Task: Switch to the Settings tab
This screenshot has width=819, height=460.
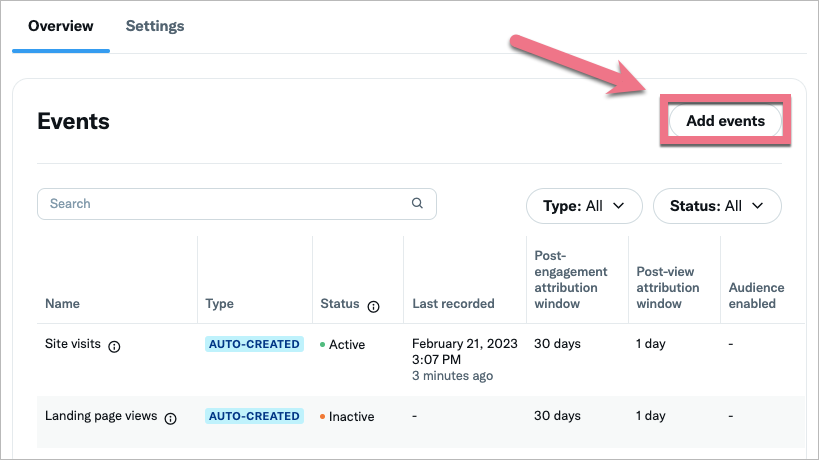Action: (155, 26)
